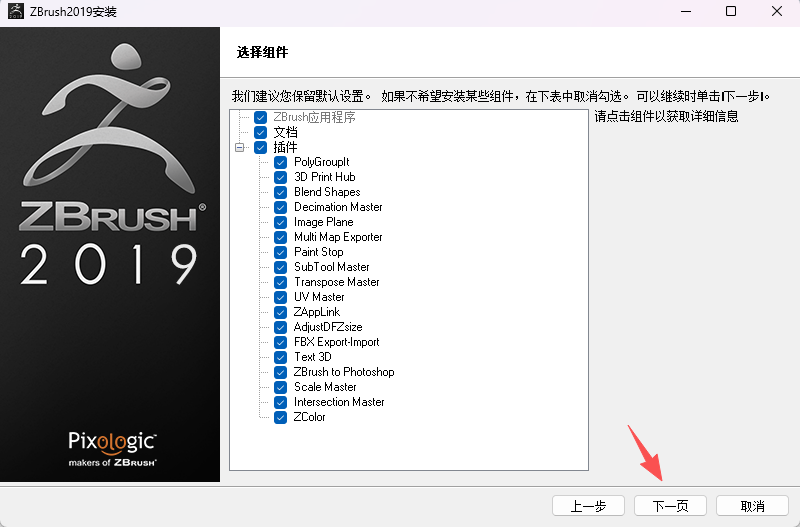
Task: Uncheck Decimation Master checkbox
Action: point(281,207)
